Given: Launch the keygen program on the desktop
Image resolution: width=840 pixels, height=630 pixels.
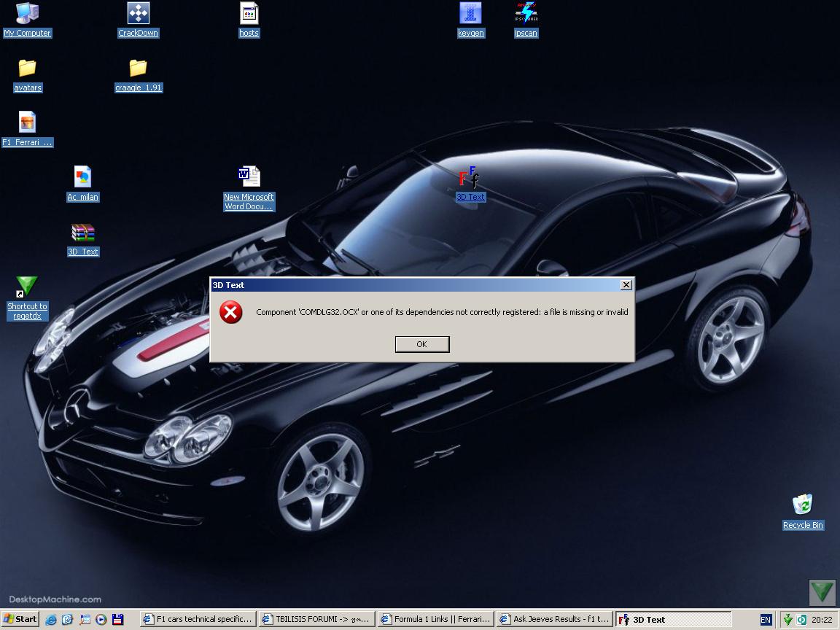Looking at the screenshot, I should (470, 13).
